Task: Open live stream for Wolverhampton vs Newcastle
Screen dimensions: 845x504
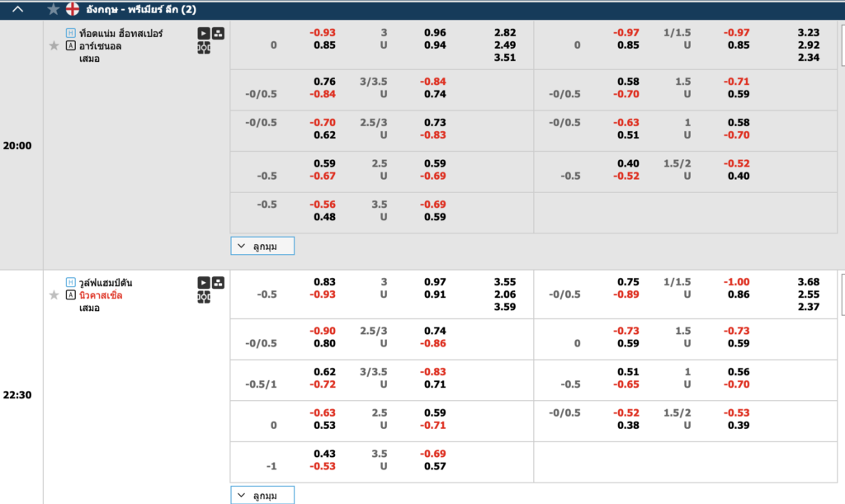Action: [x=204, y=283]
